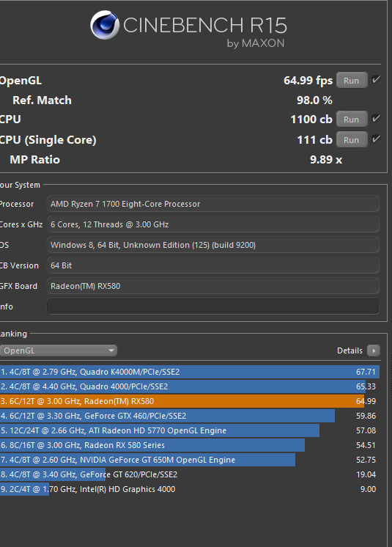This screenshot has width=392, height=547.
Task: Select highlighted ranking row 3 Radeon(TM) RX580
Action: (x=190, y=401)
